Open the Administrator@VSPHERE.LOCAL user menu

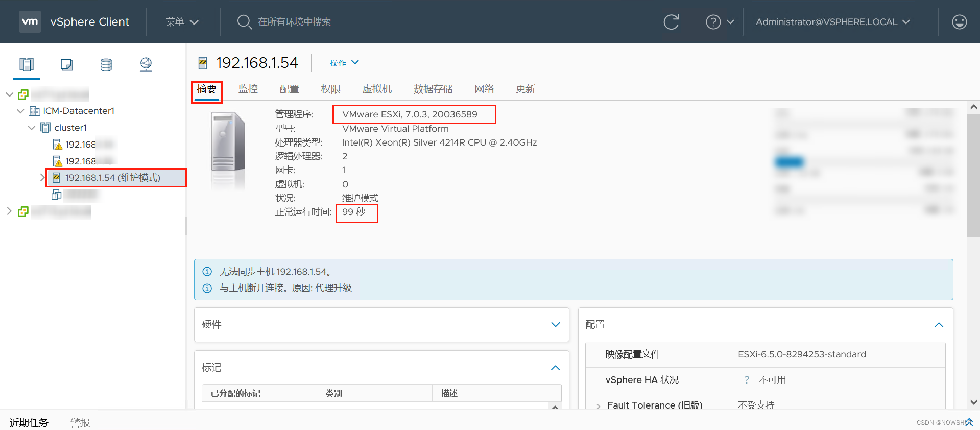(833, 22)
